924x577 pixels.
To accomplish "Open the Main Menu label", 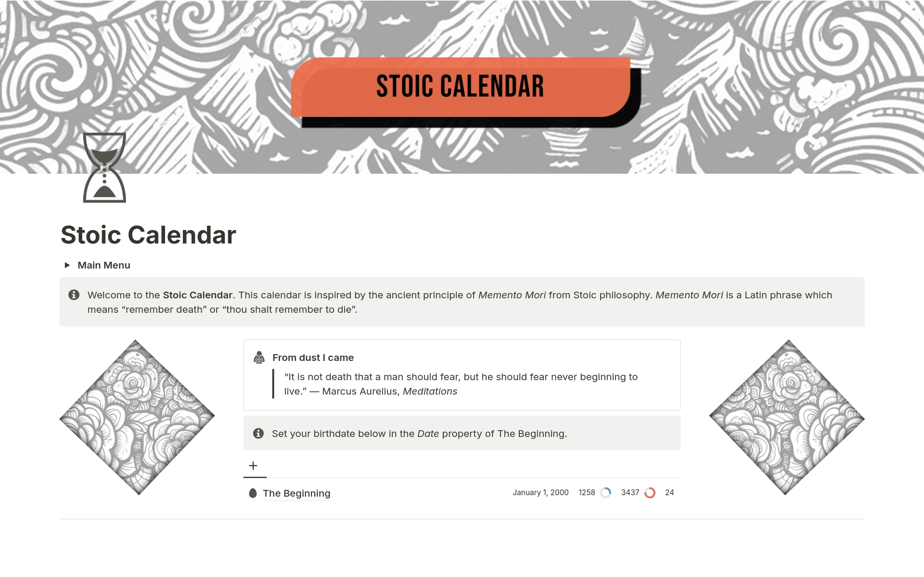I will point(104,265).
